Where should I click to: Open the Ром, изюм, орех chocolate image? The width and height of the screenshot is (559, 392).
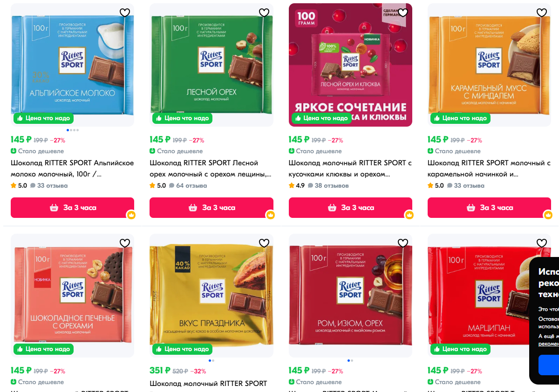350,296
